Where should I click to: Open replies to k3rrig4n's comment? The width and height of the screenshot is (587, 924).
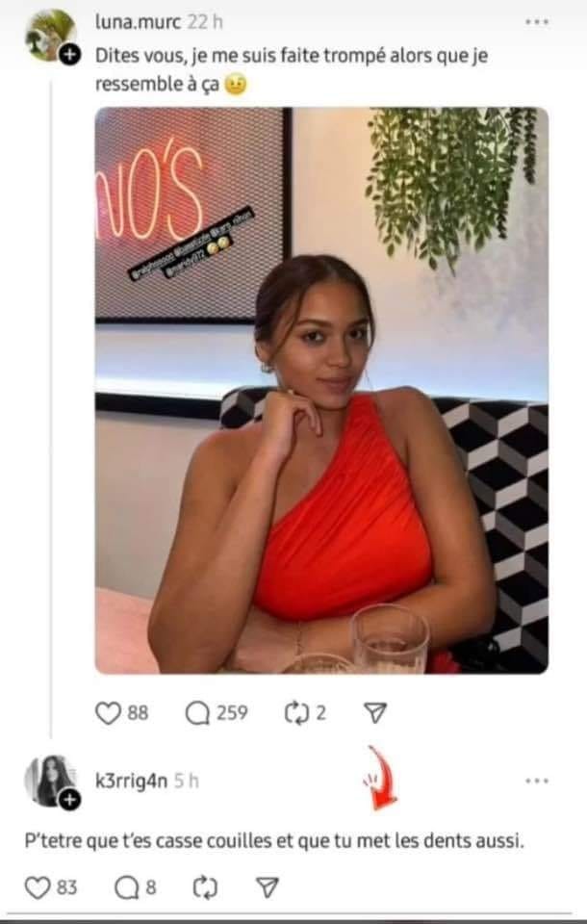(x=126, y=887)
